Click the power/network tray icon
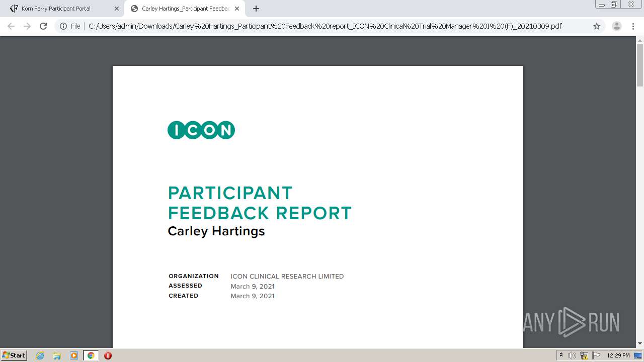Screen dimensions: 644x362 [584, 355]
